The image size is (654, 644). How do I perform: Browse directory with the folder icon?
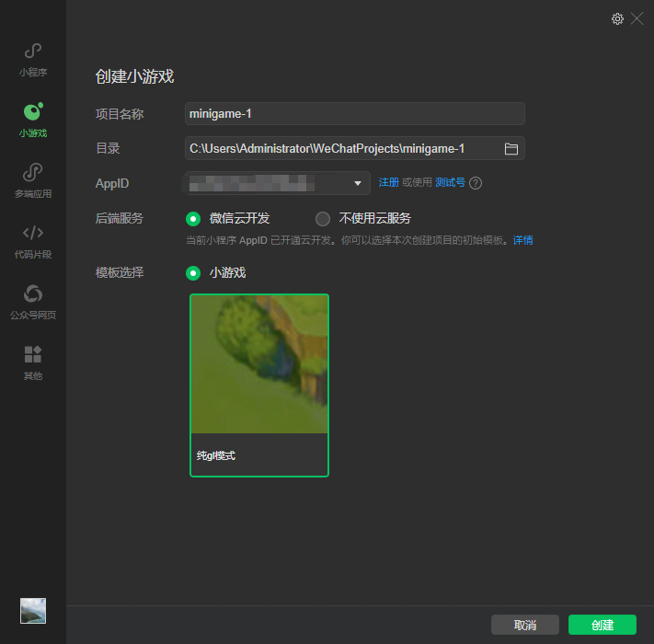[511, 148]
